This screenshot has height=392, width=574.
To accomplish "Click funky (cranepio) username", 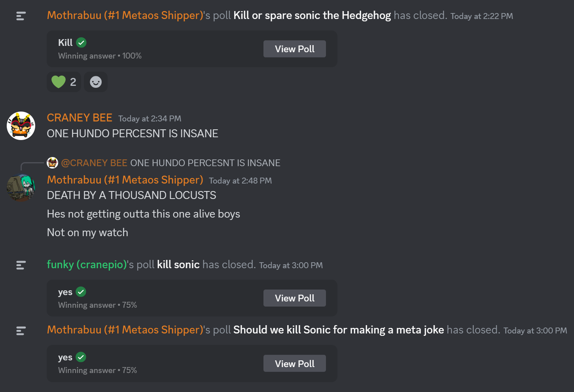I will click(x=87, y=265).
